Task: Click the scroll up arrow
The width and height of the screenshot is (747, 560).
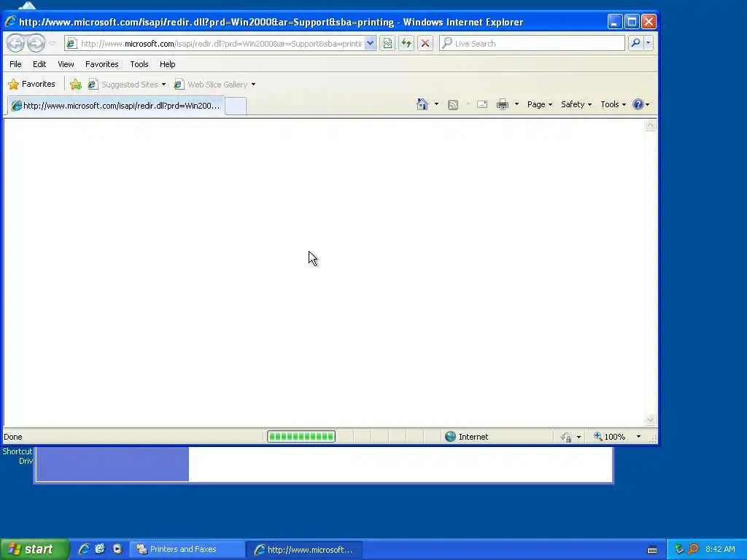Action: pos(650,125)
